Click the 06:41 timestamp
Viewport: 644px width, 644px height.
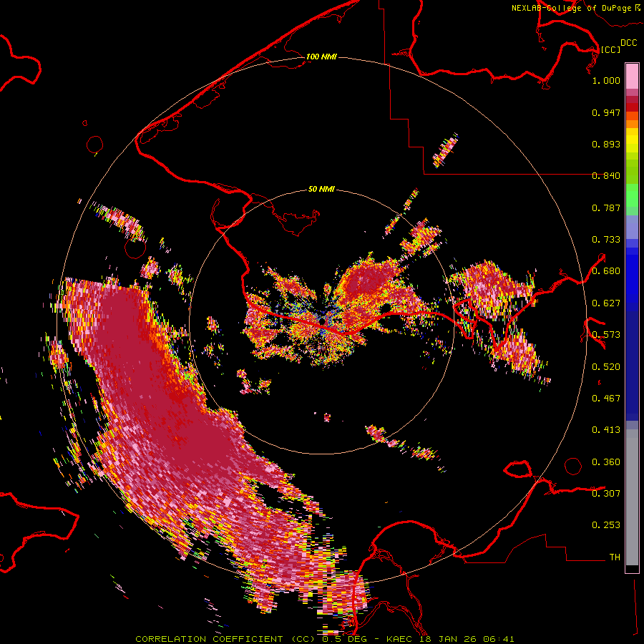pyautogui.click(x=499, y=639)
